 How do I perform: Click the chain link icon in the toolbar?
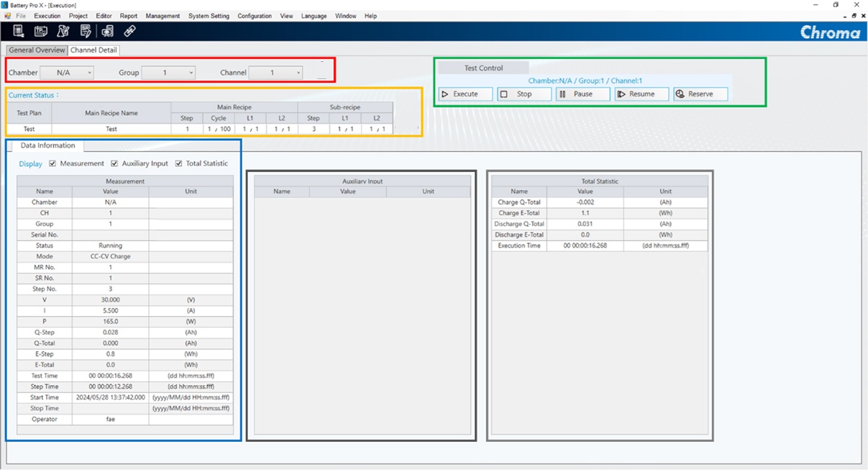129,31
